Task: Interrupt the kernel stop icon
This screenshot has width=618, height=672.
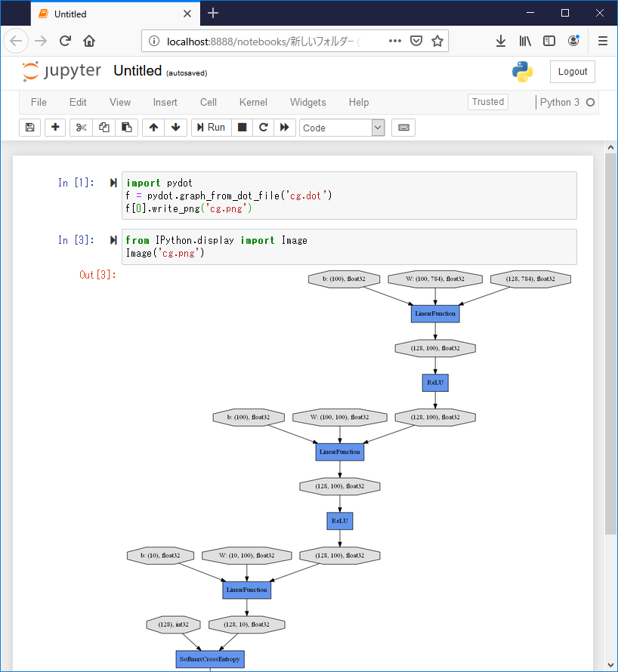Action: (243, 128)
